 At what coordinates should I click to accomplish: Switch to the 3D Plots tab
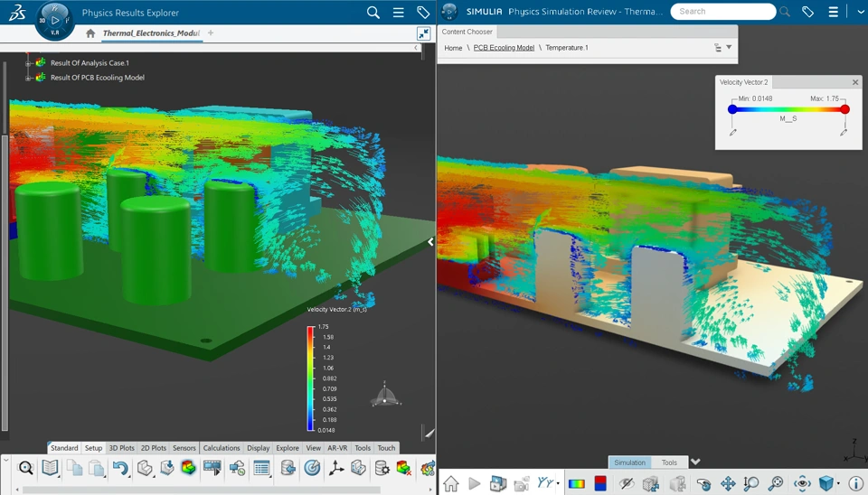tap(121, 448)
